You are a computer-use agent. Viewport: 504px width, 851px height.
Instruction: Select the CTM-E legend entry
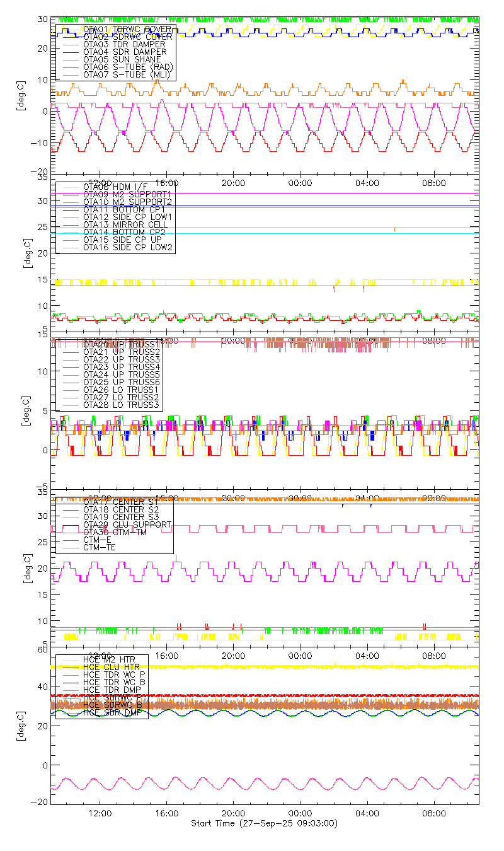tap(96, 540)
